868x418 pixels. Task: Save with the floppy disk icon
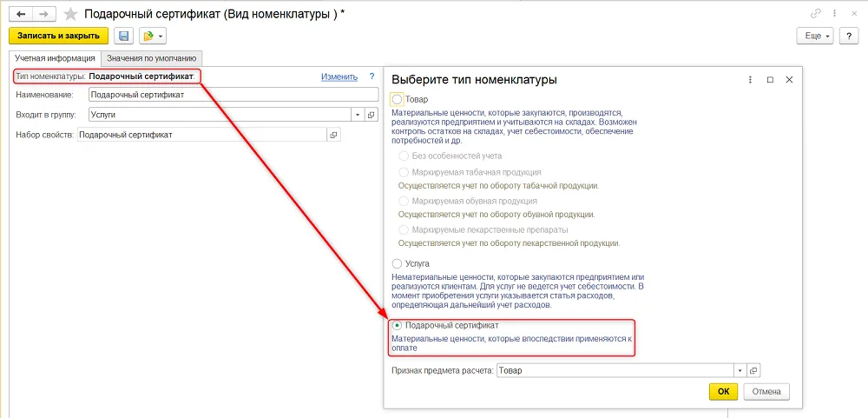pos(124,36)
